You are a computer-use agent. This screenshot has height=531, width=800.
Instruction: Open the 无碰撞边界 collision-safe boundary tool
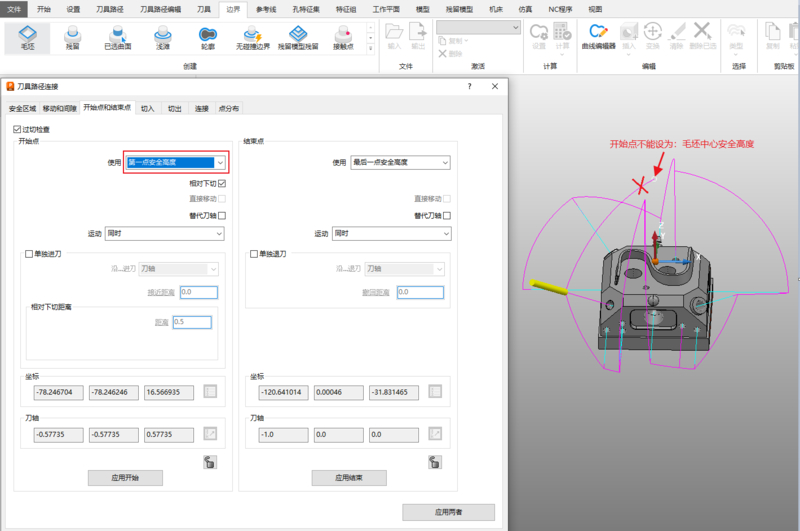[253, 38]
